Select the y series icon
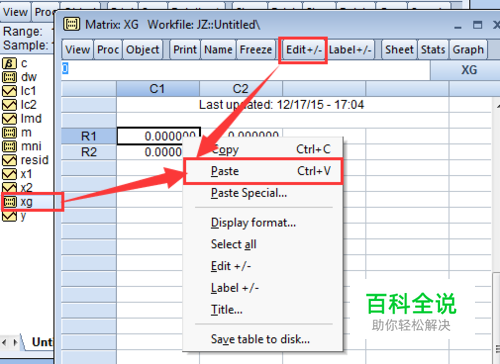Viewport: 500px width, 364px height. 9,216
